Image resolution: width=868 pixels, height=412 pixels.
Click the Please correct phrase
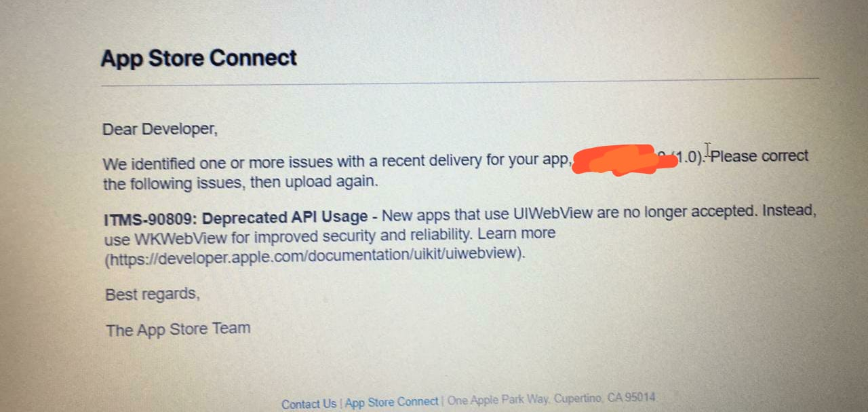point(759,156)
